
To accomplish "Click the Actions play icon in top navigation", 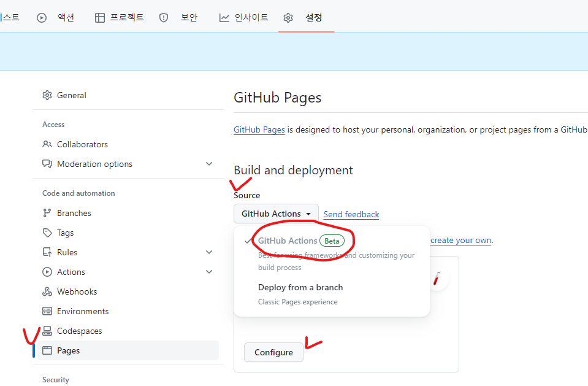I will 42,18.
